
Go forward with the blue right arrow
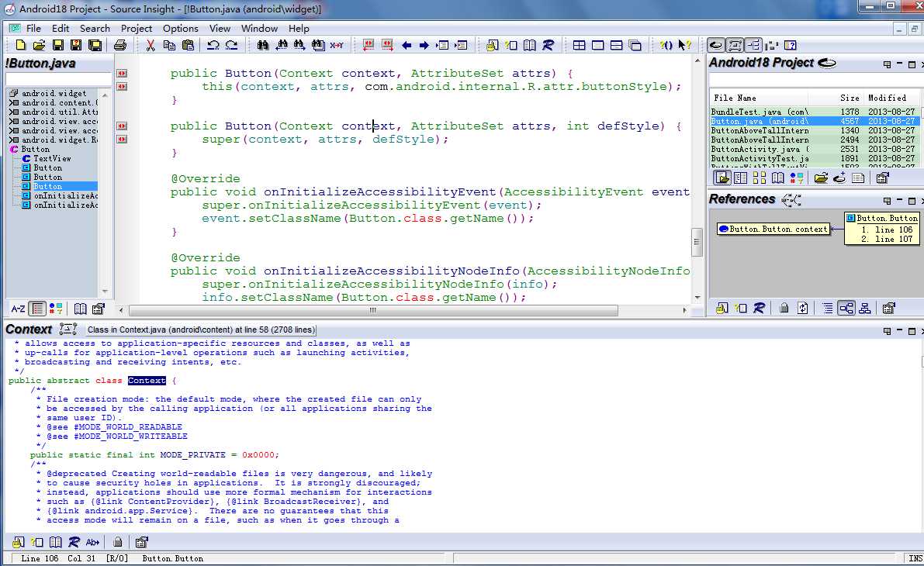click(x=424, y=45)
